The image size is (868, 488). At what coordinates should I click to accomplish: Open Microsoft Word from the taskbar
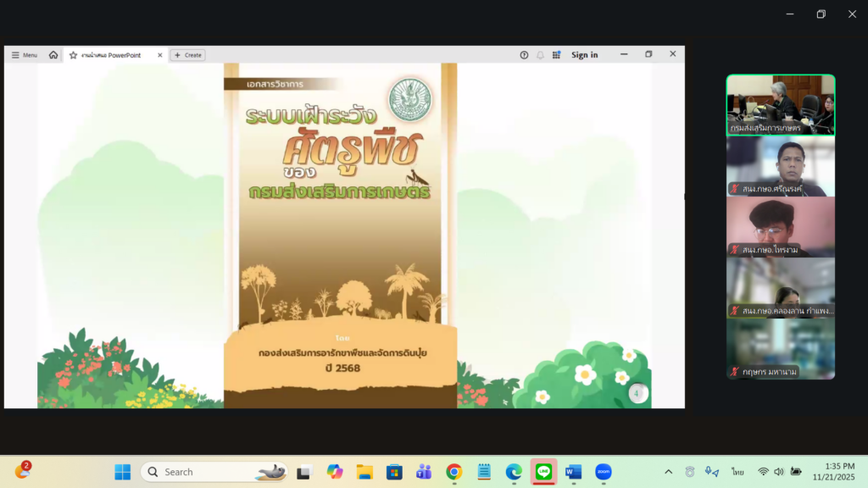click(x=573, y=472)
